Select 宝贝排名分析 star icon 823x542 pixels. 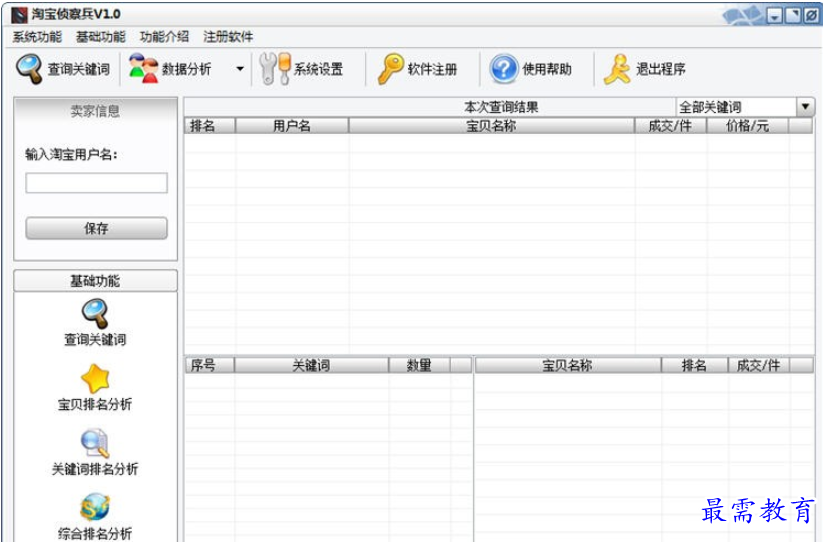pos(95,379)
